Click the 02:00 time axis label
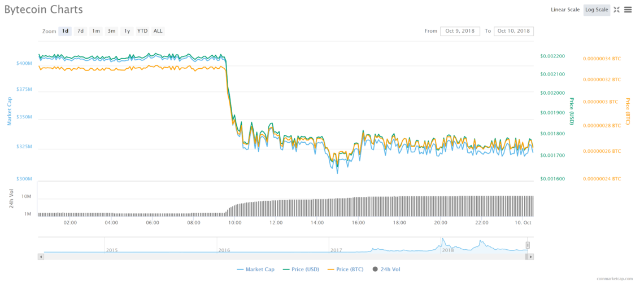The image size is (644, 282). (70, 223)
